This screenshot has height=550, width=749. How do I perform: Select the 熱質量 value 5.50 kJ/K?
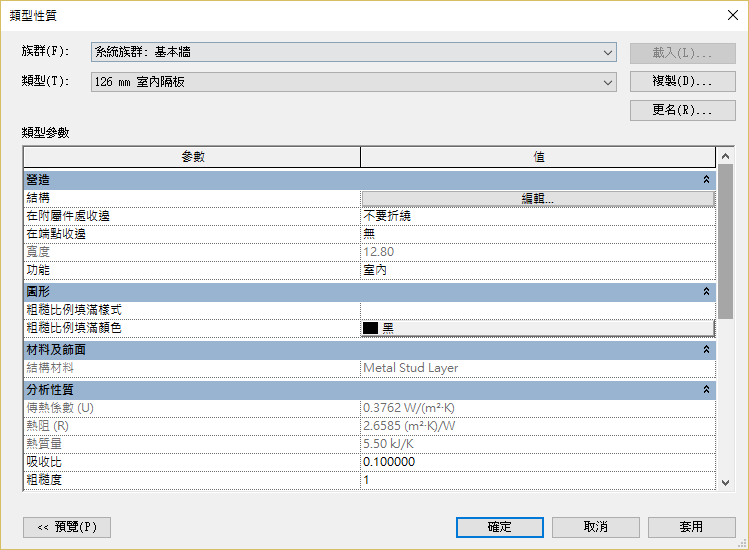coord(538,444)
